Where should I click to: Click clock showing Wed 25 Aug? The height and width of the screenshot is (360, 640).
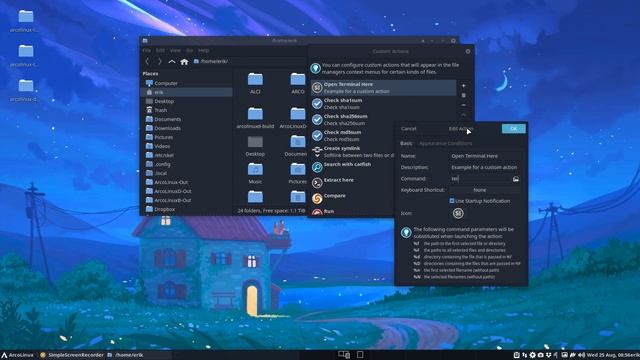coord(608,355)
